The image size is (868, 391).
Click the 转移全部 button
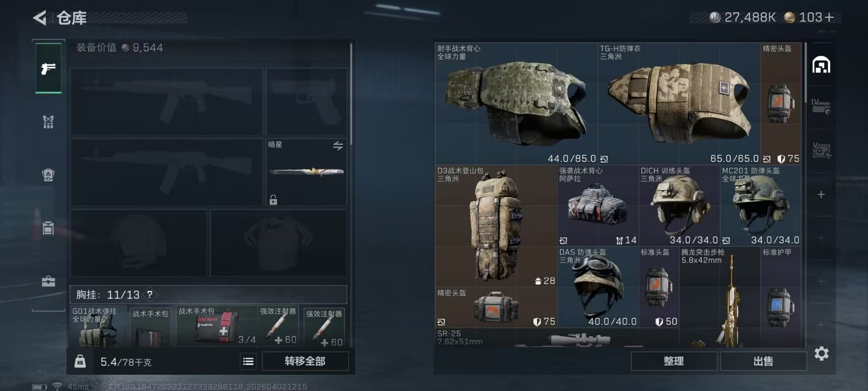[305, 361]
